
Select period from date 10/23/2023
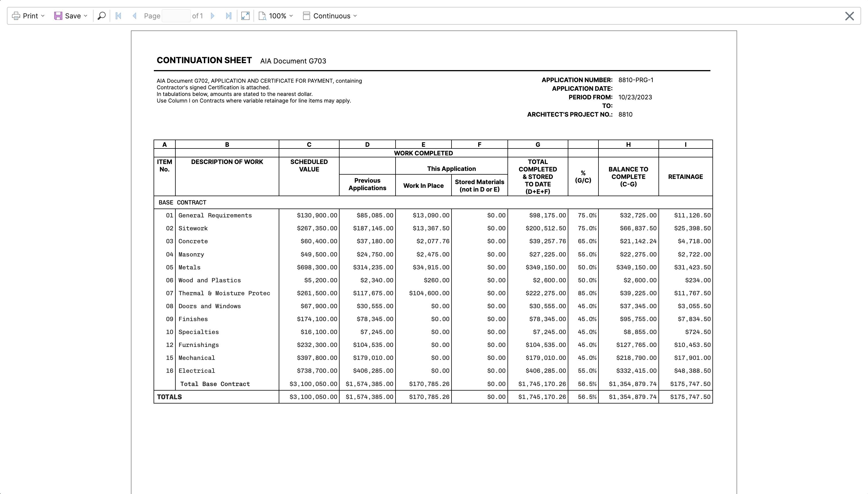[x=635, y=97]
